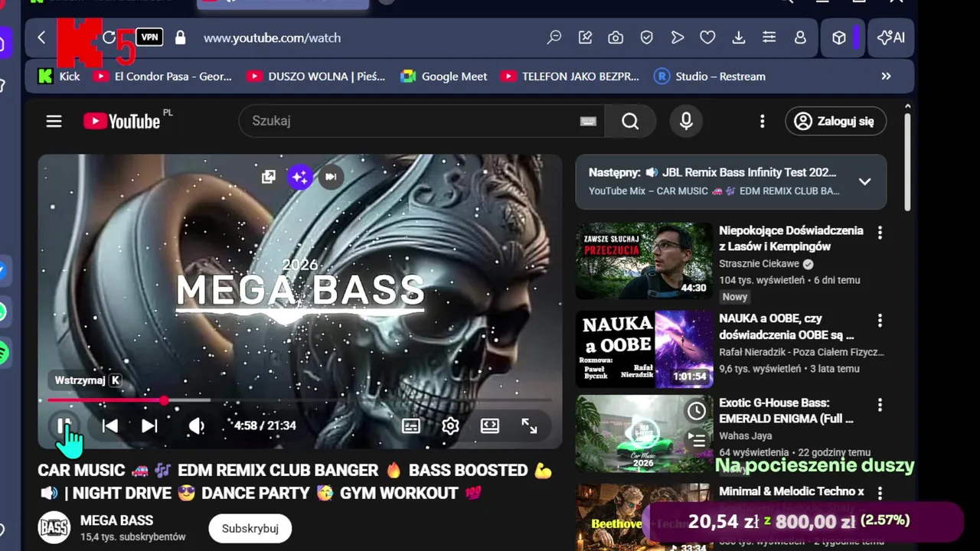This screenshot has height=551, width=980.
Task: Open menu for Exotic G-House Bass video
Action: pyautogui.click(x=880, y=404)
